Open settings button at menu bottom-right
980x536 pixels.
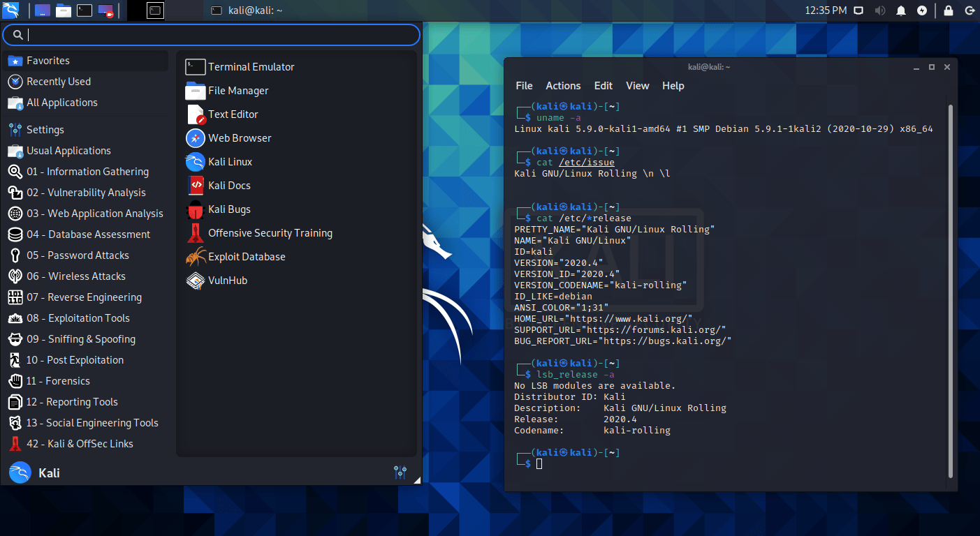click(400, 472)
